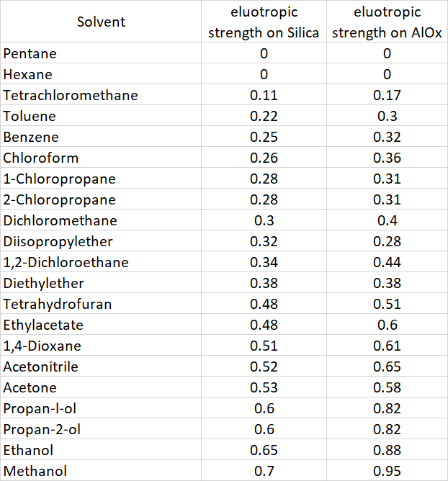Click the 1,2-Dichloroethane silica value 0.34

point(264,262)
